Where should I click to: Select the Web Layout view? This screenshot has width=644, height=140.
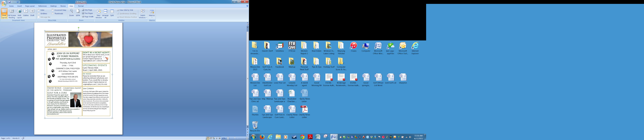coord(19,13)
